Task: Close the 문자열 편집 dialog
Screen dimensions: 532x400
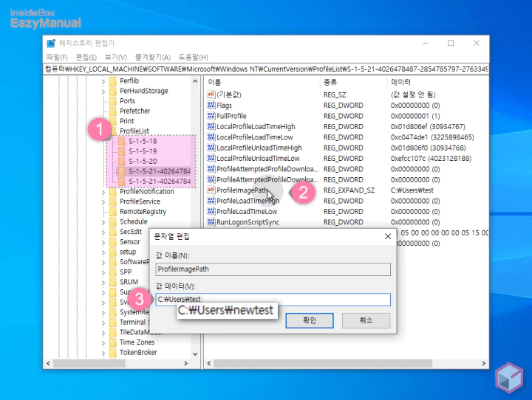Action: pyautogui.click(x=387, y=237)
